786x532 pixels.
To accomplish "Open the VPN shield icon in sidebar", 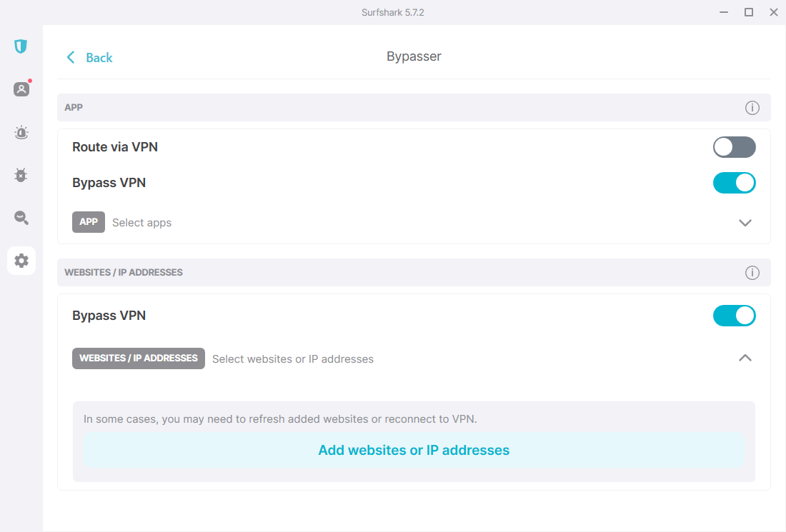I will tap(21, 46).
